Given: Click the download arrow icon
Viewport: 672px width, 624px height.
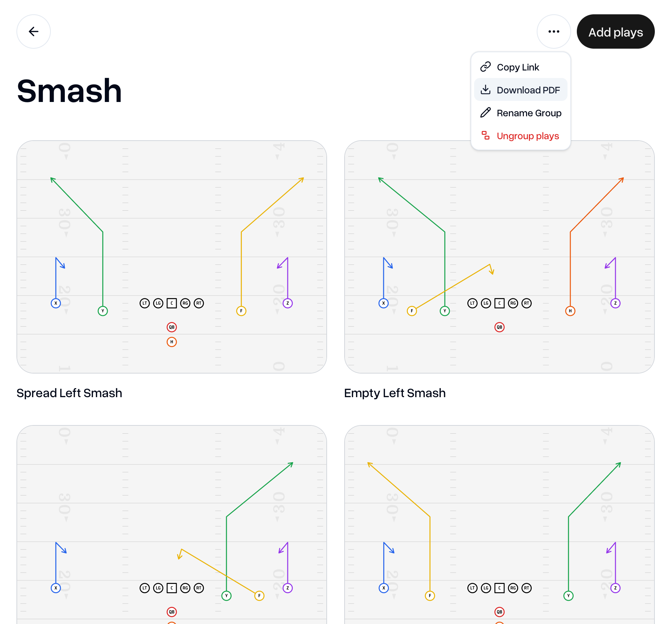Looking at the screenshot, I should click(486, 90).
